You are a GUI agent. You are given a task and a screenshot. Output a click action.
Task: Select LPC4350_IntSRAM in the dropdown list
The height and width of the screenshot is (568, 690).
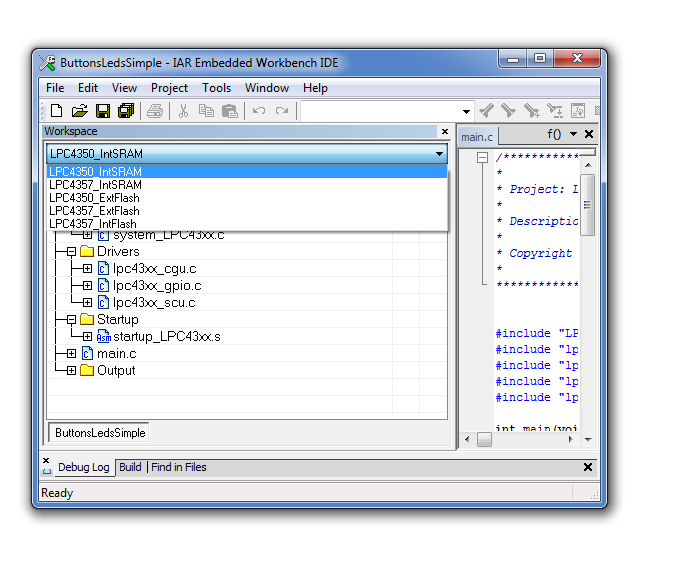click(x=247, y=172)
